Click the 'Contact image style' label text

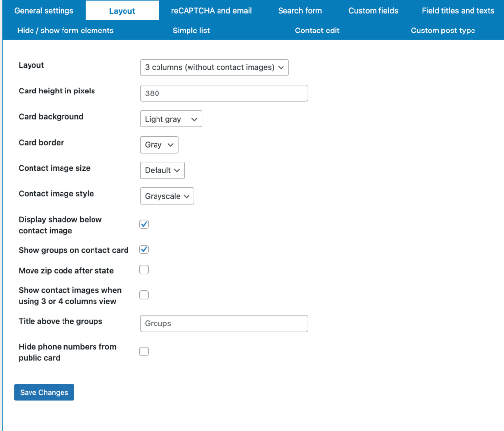tap(56, 194)
